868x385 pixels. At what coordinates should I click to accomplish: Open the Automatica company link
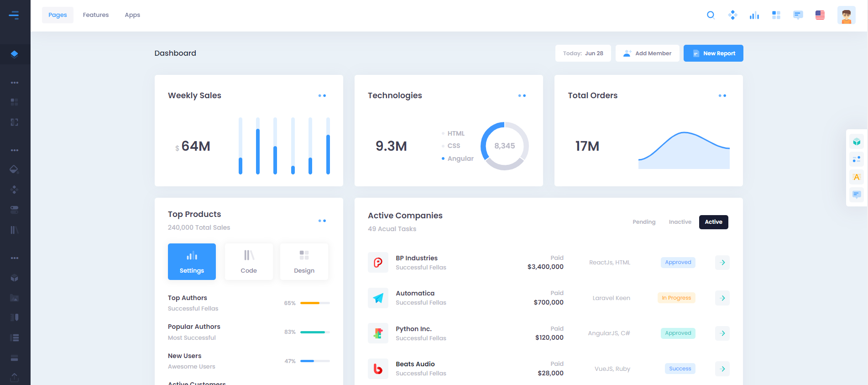[x=415, y=293]
